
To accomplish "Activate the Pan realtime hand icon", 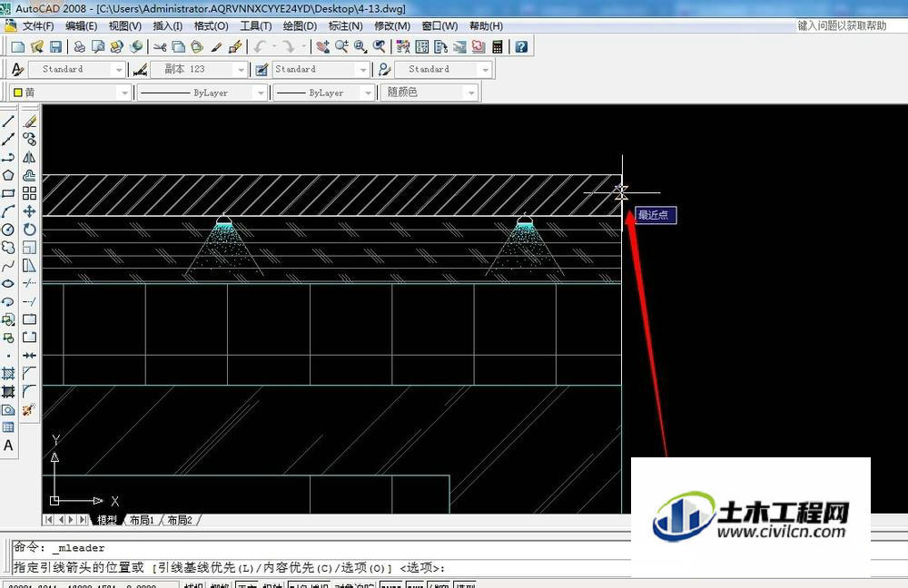I will pyautogui.click(x=322, y=47).
